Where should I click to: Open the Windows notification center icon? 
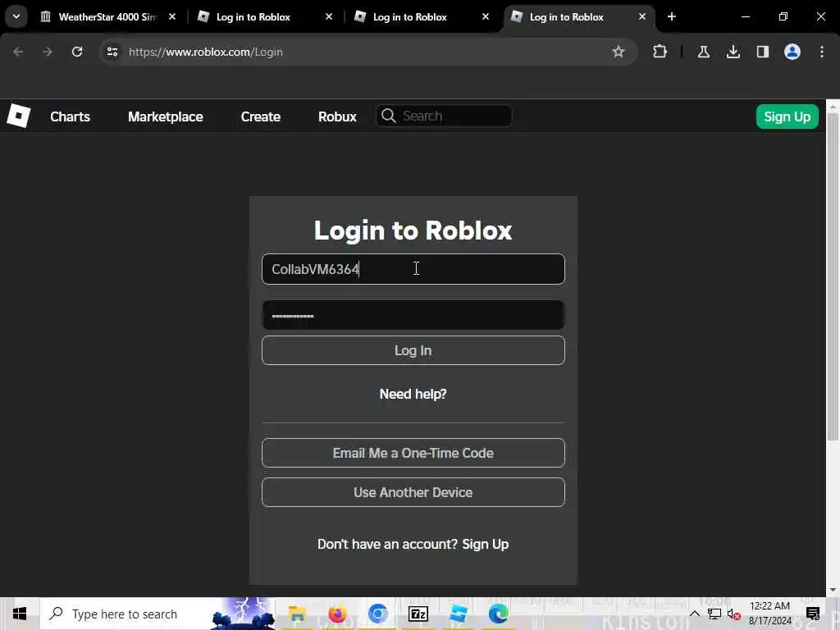813,614
